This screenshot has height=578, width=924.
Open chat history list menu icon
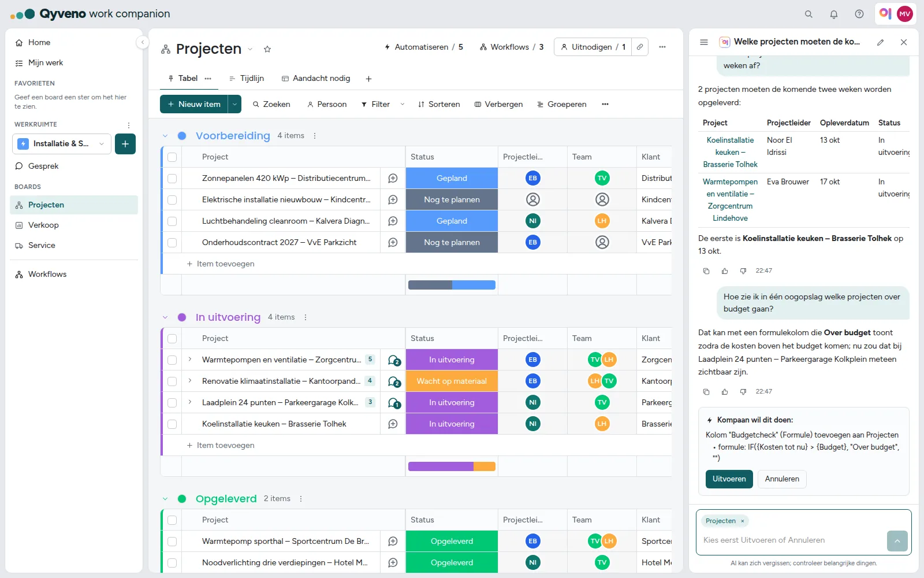tap(704, 42)
